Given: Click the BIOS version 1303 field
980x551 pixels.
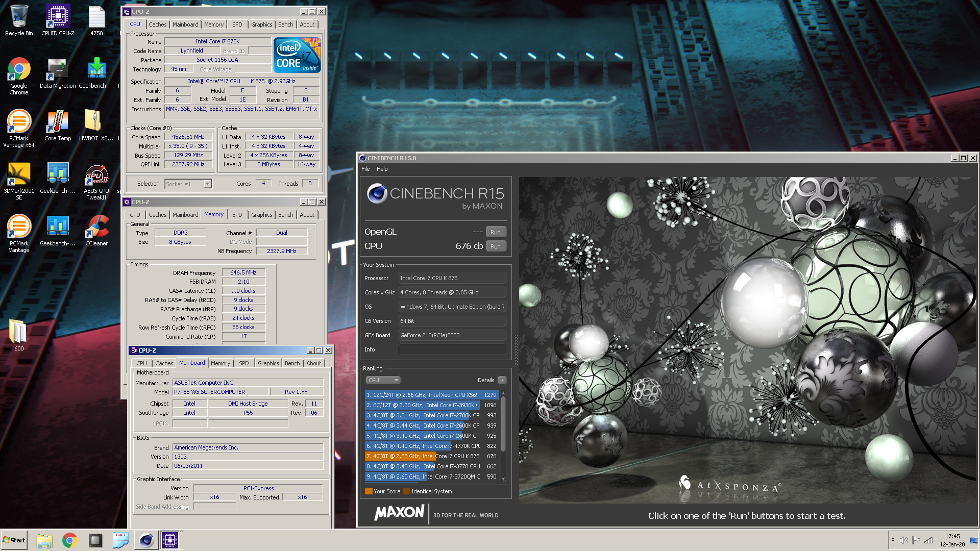Looking at the screenshot, I should click(x=248, y=457).
